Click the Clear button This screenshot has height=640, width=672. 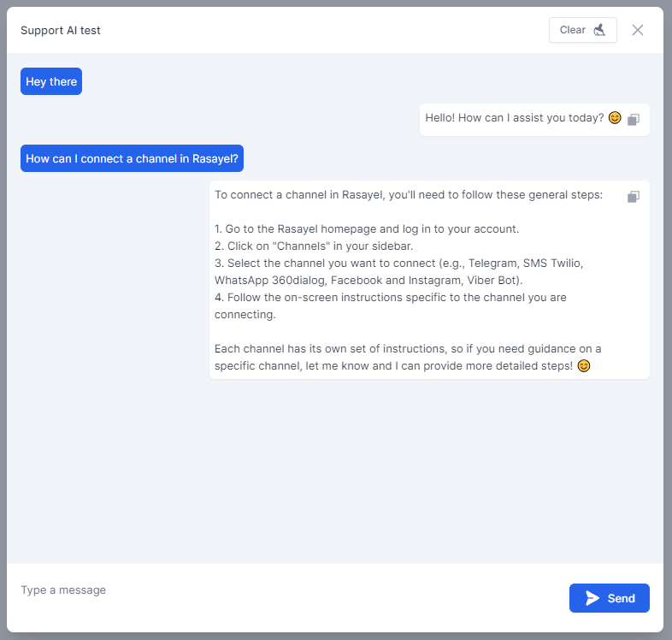583,30
